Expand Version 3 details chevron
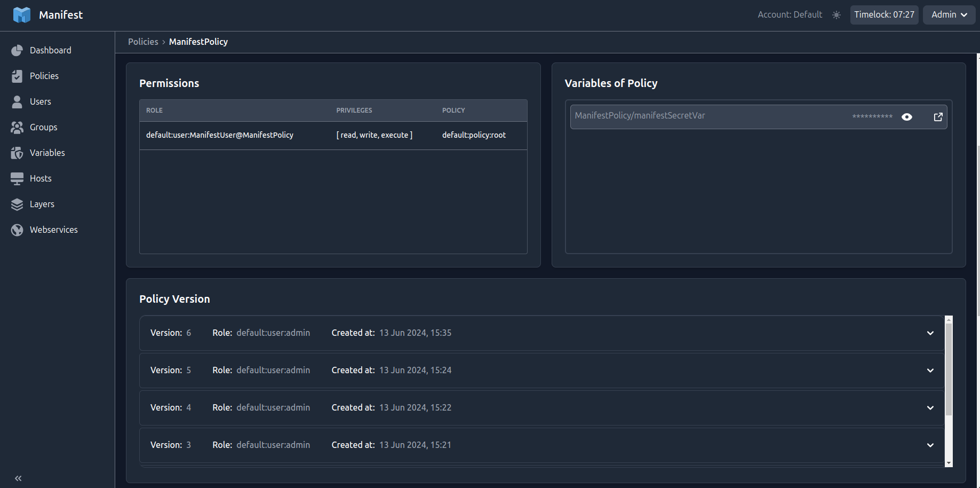This screenshot has height=488, width=980. [930, 445]
